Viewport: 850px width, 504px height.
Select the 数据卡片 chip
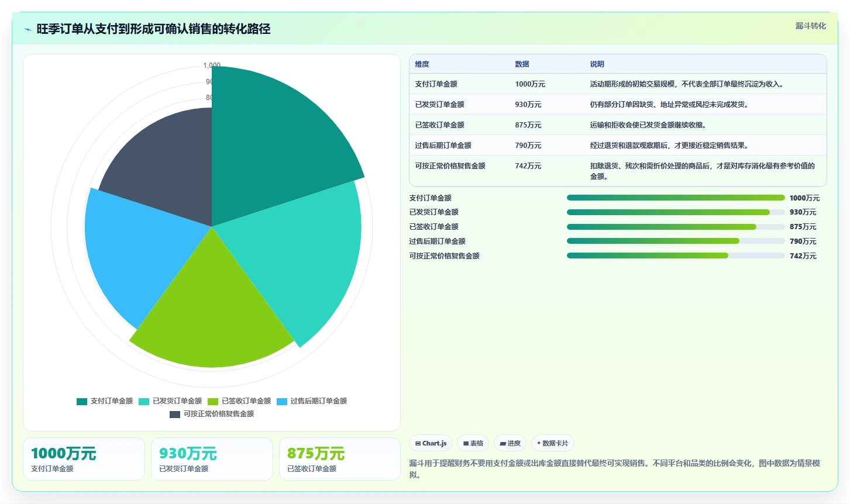pyautogui.click(x=552, y=443)
